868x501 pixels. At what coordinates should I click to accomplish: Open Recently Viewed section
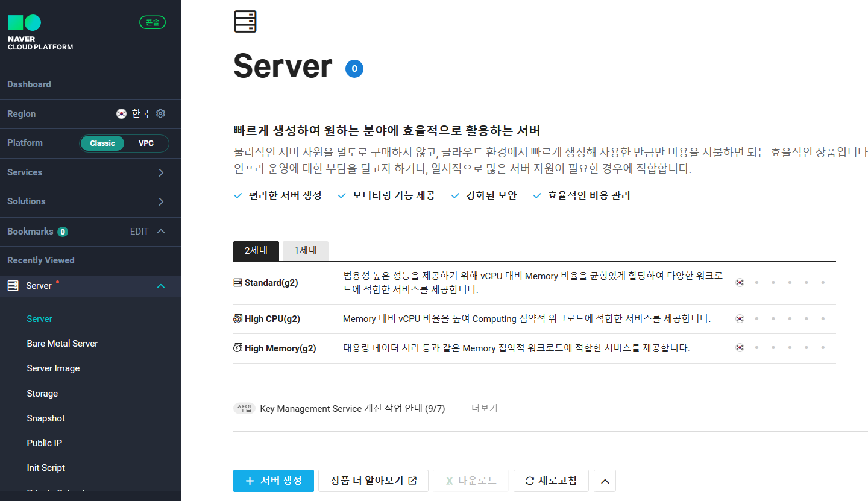[41, 260]
